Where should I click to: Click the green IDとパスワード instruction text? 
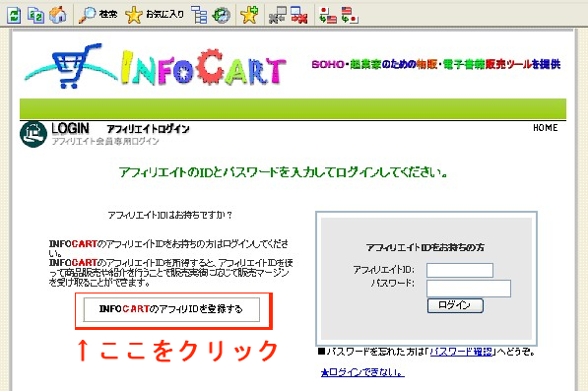[283, 172]
